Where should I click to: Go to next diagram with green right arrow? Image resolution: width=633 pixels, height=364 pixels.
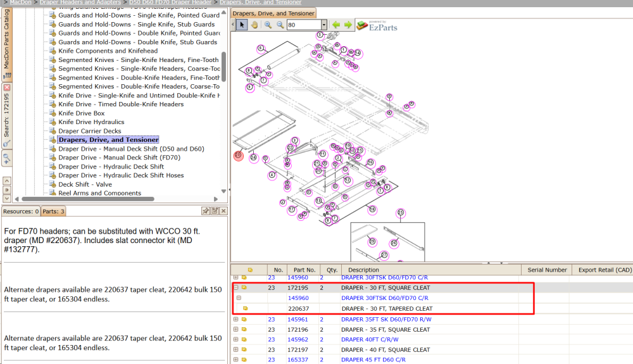tap(348, 25)
